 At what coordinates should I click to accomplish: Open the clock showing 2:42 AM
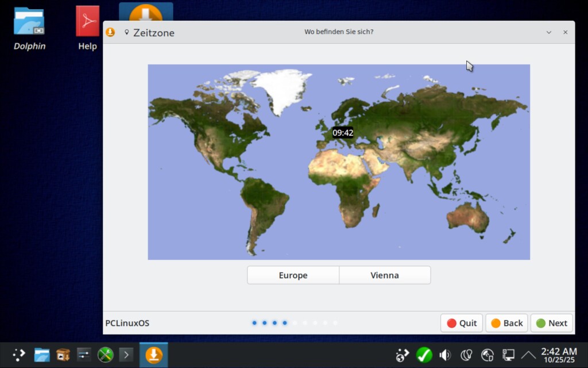559,355
